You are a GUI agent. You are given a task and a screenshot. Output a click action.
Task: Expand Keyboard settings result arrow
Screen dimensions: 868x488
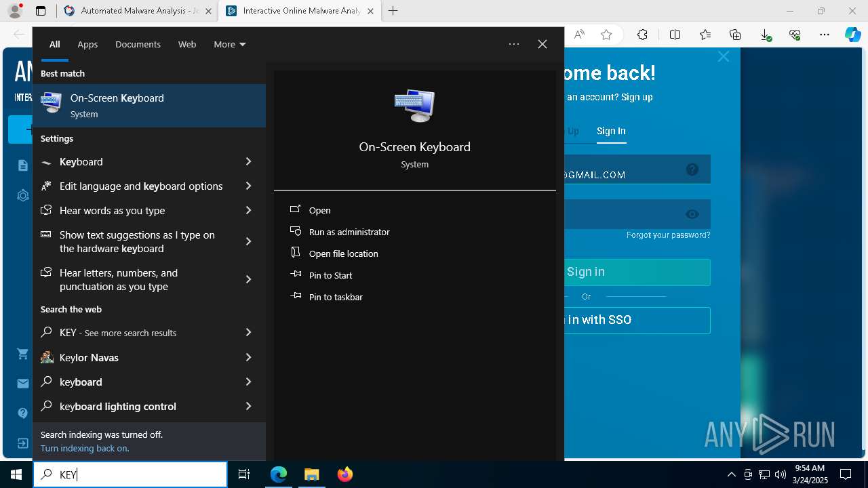(248, 162)
